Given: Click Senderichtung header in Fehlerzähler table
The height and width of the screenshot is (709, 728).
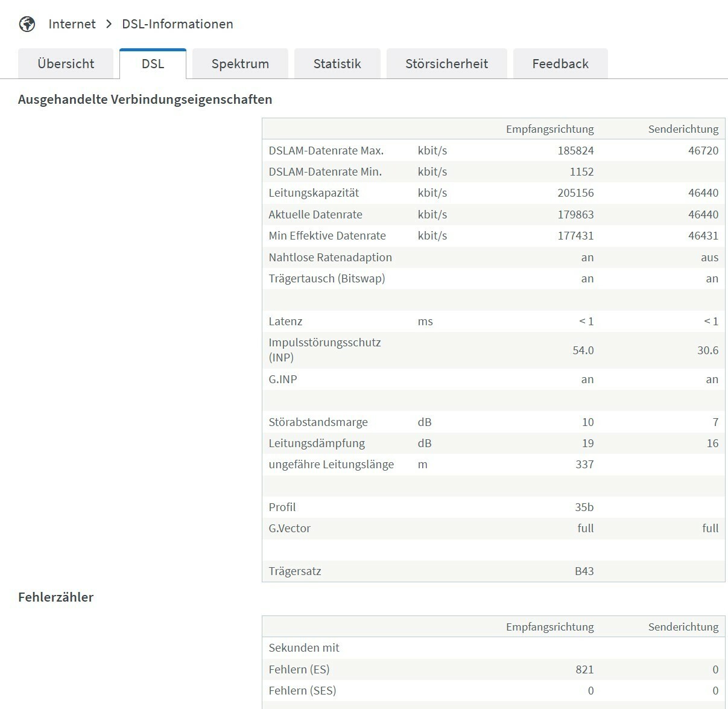Looking at the screenshot, I should click(683, 627).
